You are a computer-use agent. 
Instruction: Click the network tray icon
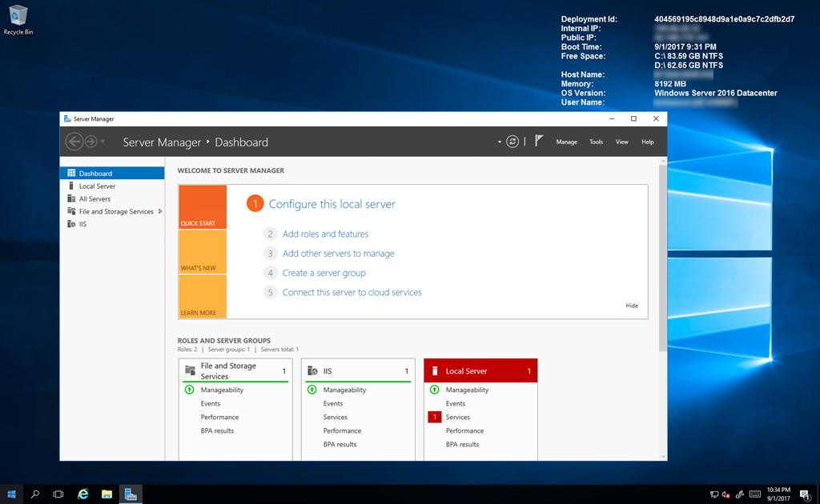(x=713, y=494)
